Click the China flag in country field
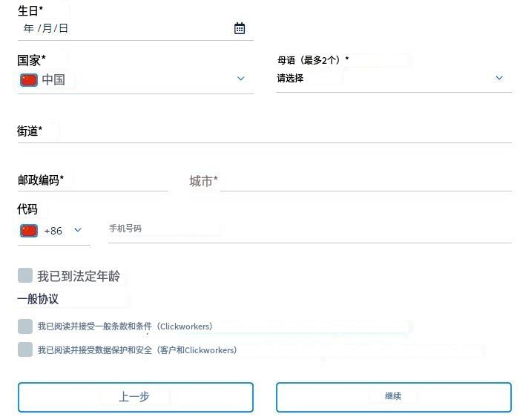The width and height of the screenshot is (520, 420). [x=29, y=80]
